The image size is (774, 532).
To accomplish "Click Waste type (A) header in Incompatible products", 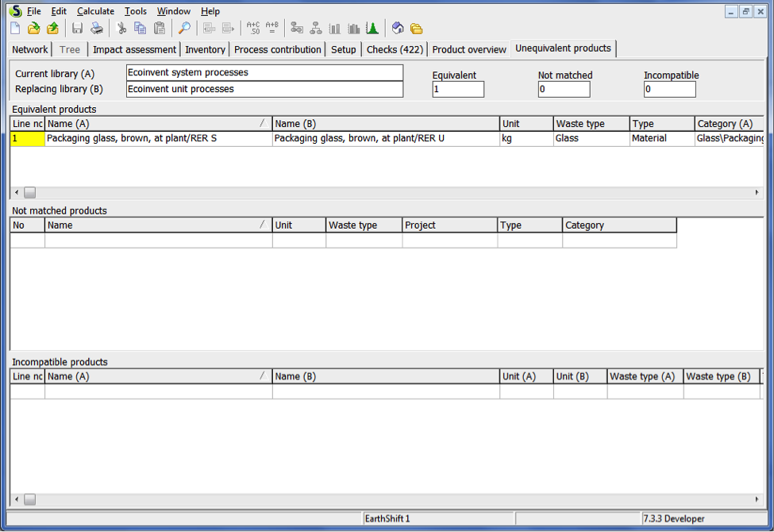I will pyautogui.click(x=645, y=376).
